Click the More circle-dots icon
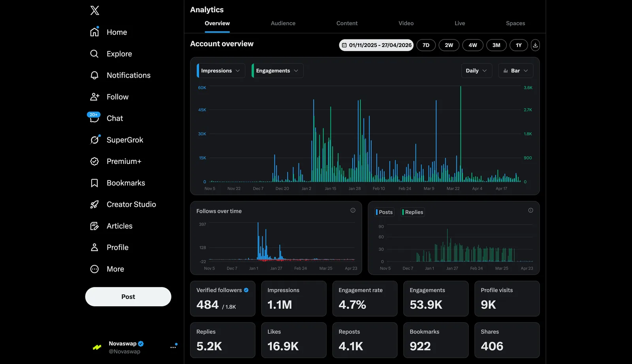Viewport: 632px width, 364px height. coord(94,269)
